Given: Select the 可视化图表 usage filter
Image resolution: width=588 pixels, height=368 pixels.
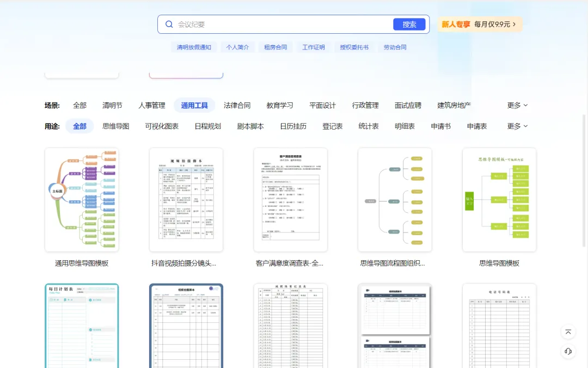Looking at the screenshot, I should coord(162,126).
